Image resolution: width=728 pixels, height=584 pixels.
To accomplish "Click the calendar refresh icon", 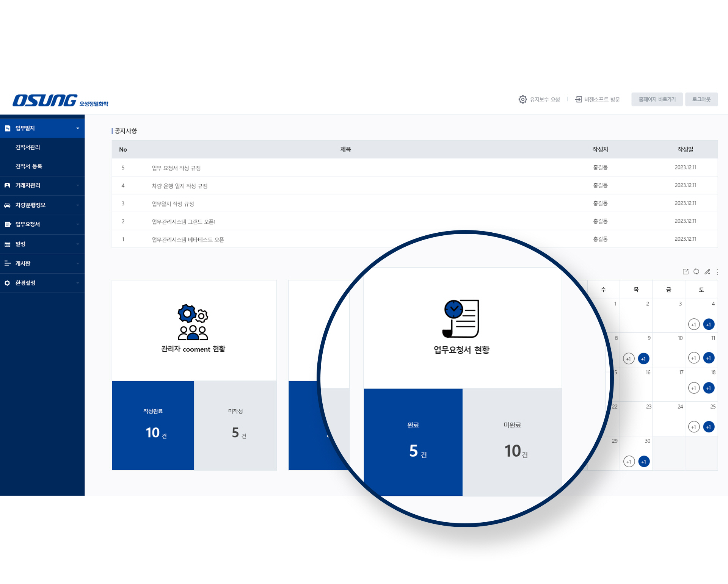I will tap(696, 272).
